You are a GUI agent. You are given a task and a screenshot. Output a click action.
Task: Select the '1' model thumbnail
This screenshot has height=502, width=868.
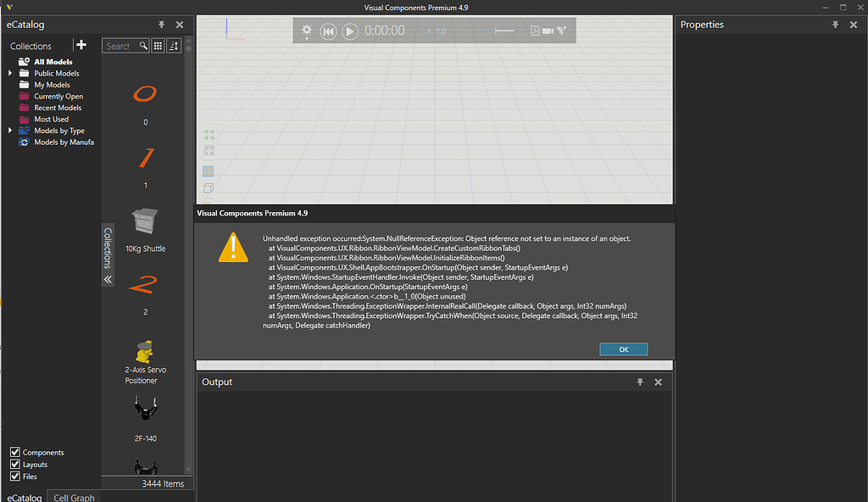pyautogui.click(x=146, y=158)
